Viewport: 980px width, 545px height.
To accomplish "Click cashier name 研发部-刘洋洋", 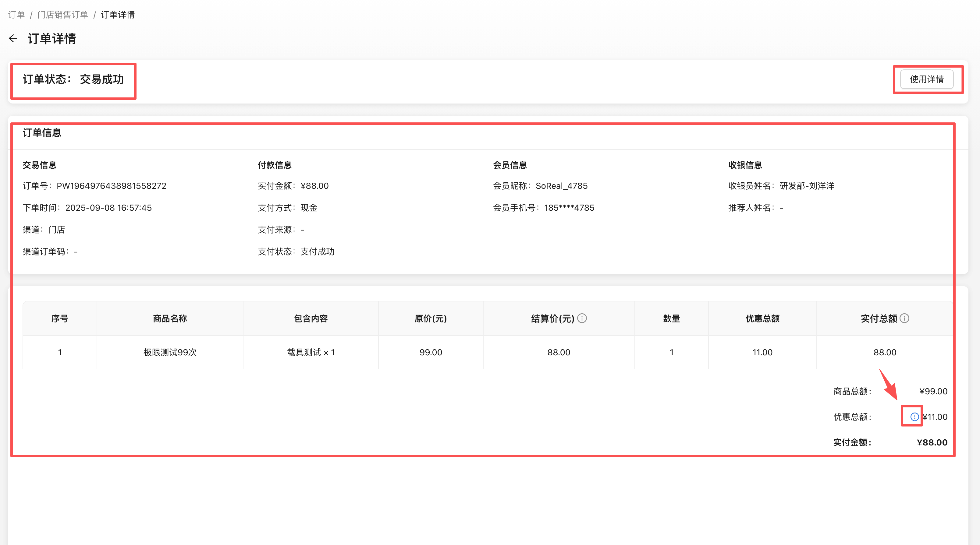I will (x=807, y=186).
